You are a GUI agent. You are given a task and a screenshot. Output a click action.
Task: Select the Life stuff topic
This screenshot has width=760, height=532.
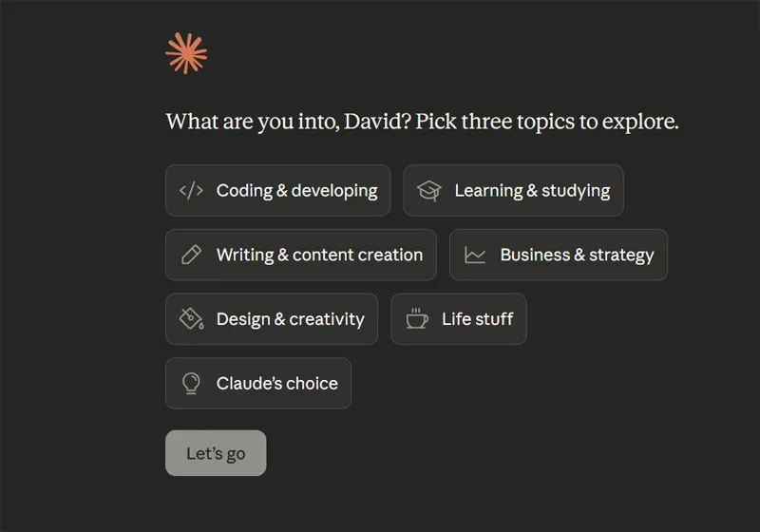477,318
